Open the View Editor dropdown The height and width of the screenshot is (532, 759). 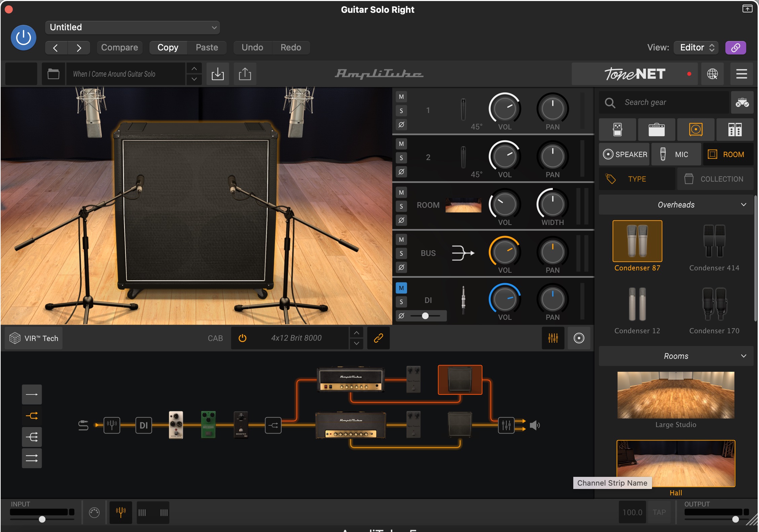696,47
